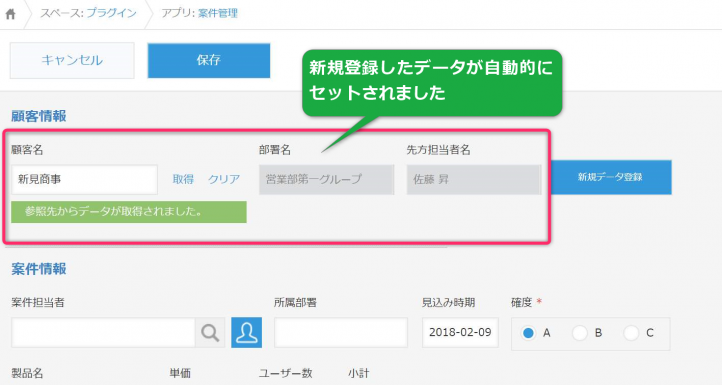Go to the portal home icon
This screenshot has height=385, width=722.
(x=11, y=14)
